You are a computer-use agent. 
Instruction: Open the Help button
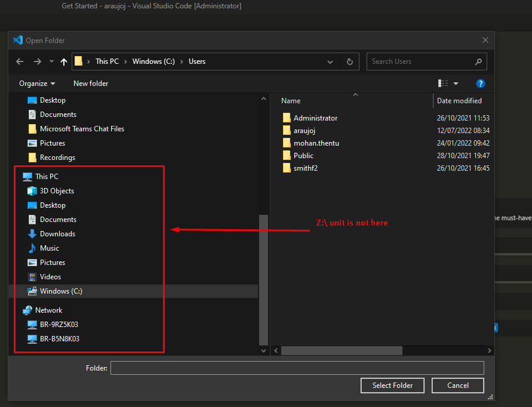(x=481, y=84)
